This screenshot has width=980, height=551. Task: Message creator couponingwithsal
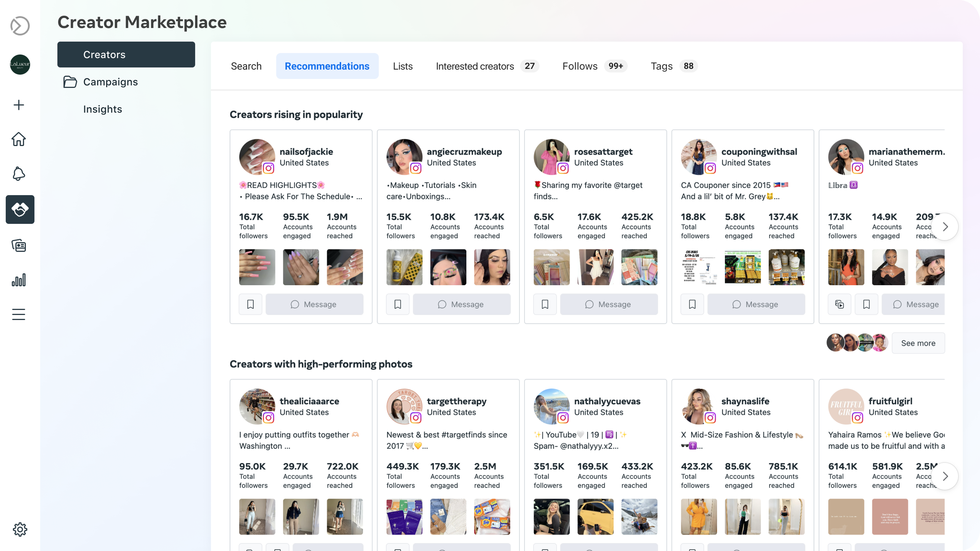point(756,304)
